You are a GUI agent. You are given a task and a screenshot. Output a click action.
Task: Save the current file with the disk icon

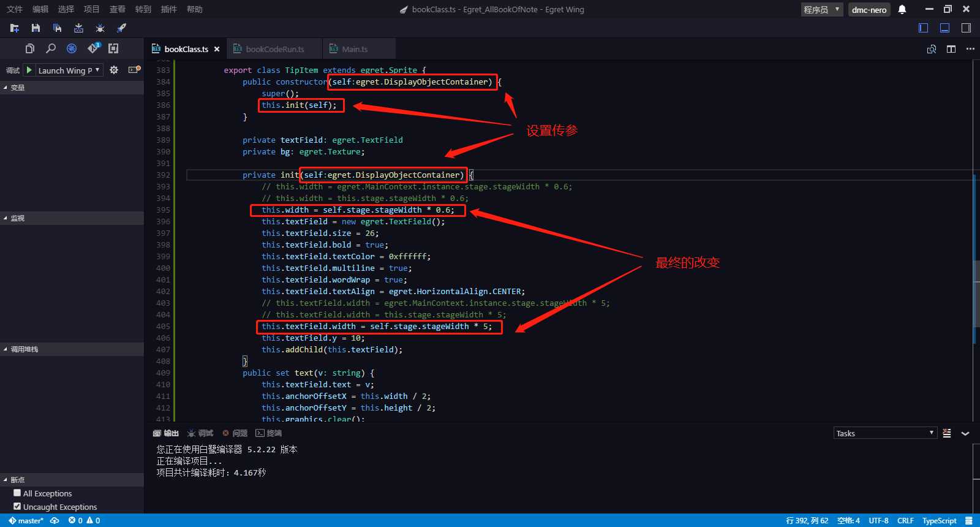36,28
